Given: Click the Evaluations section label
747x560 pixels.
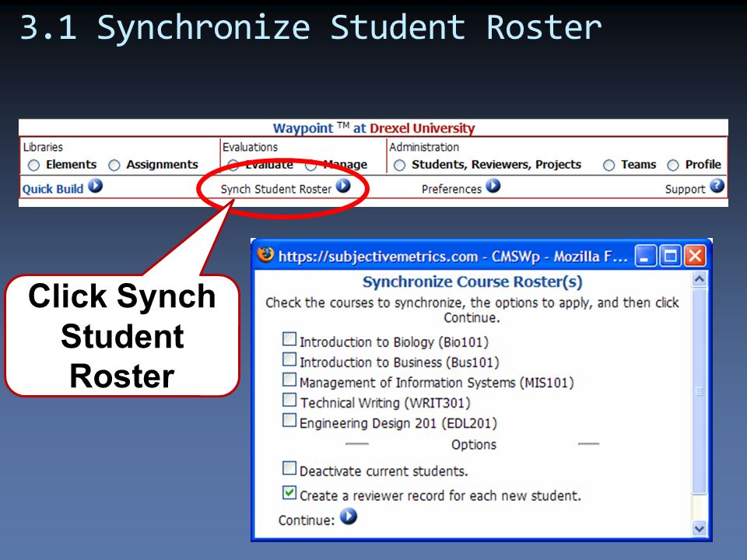Looking at the screenshot, I should pos(250,147).
